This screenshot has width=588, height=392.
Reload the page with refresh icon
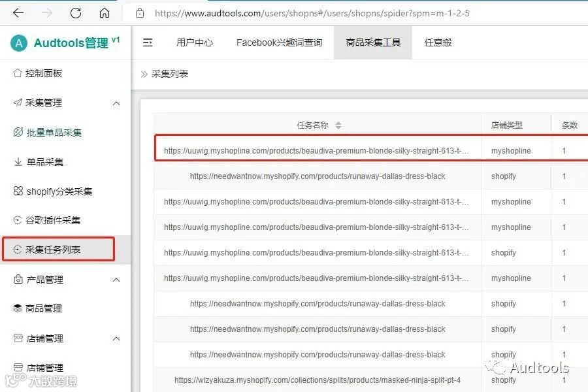coord(76,13)
